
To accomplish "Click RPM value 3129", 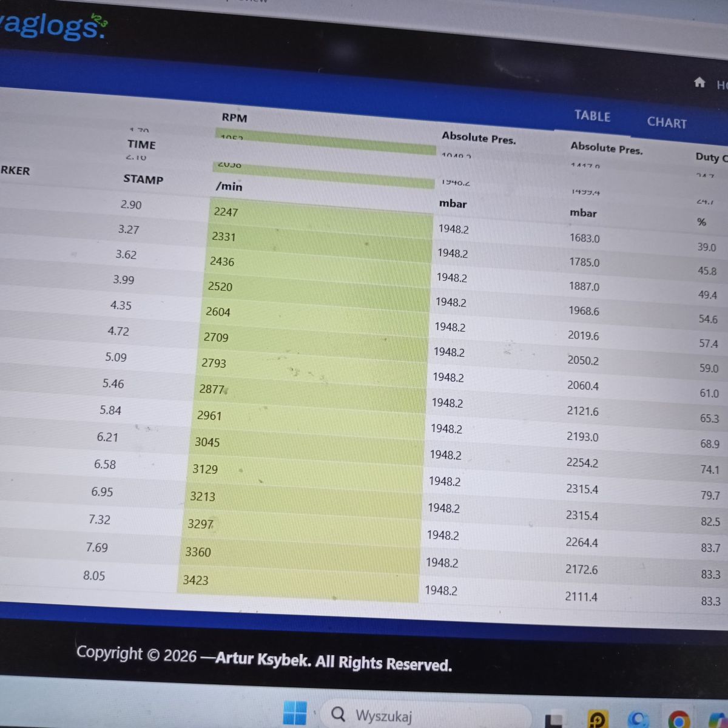I will (205, 469).
